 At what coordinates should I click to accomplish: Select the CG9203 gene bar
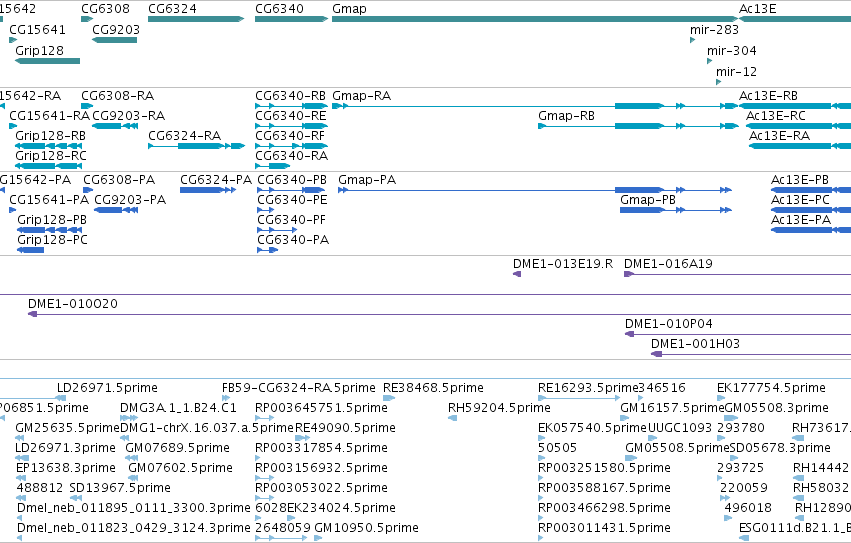click(x=114, y=40)
